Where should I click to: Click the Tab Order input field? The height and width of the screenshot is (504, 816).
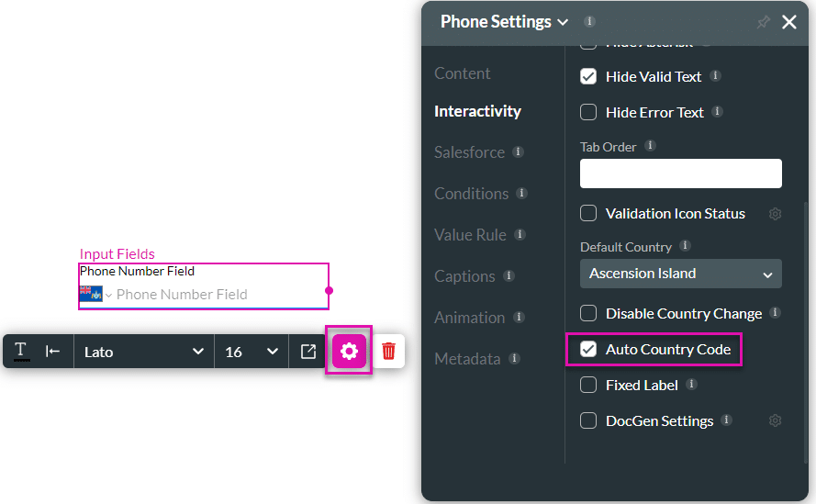click(680, 174)
